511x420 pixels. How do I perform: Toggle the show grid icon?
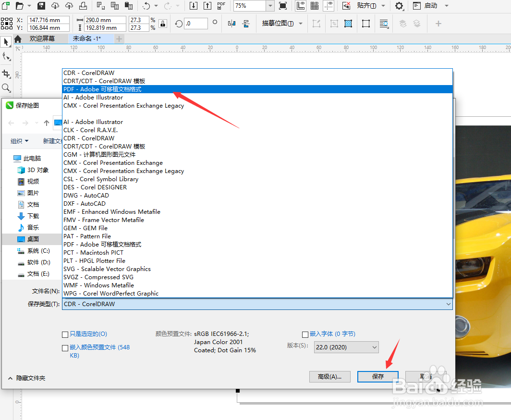coord(315,6)
